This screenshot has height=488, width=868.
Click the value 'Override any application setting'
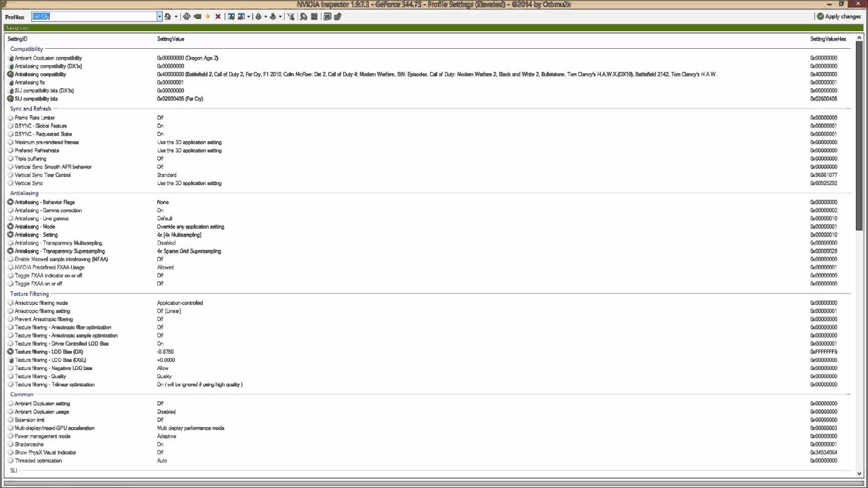191,226
